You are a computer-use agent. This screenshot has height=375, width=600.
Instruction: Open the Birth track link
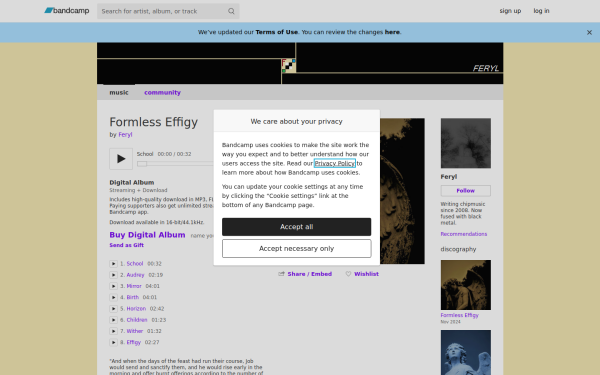132,297
